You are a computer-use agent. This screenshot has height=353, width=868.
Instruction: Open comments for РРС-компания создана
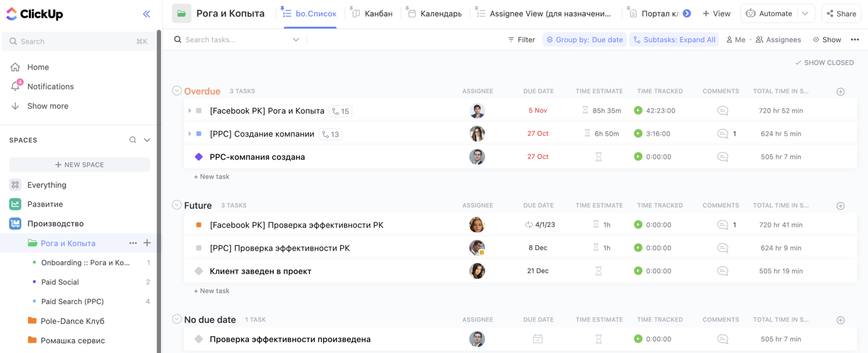(723, 157)
